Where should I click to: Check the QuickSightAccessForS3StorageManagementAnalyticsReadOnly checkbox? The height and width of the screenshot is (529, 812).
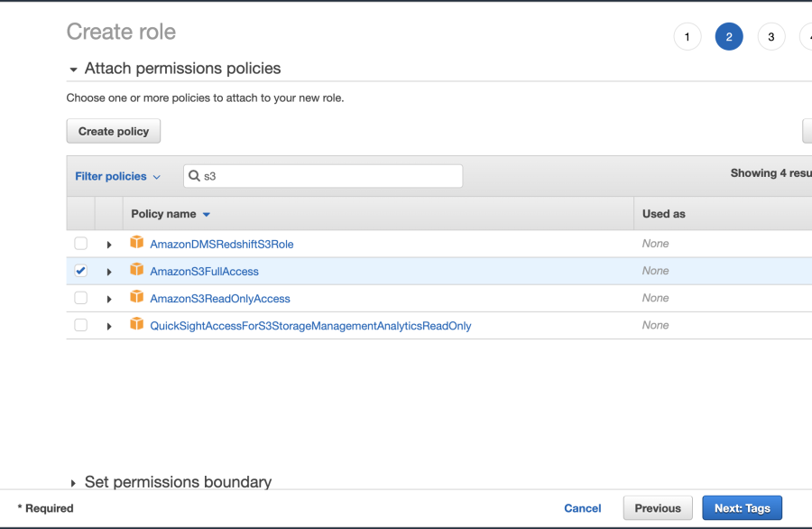click(x=81, y=325)
